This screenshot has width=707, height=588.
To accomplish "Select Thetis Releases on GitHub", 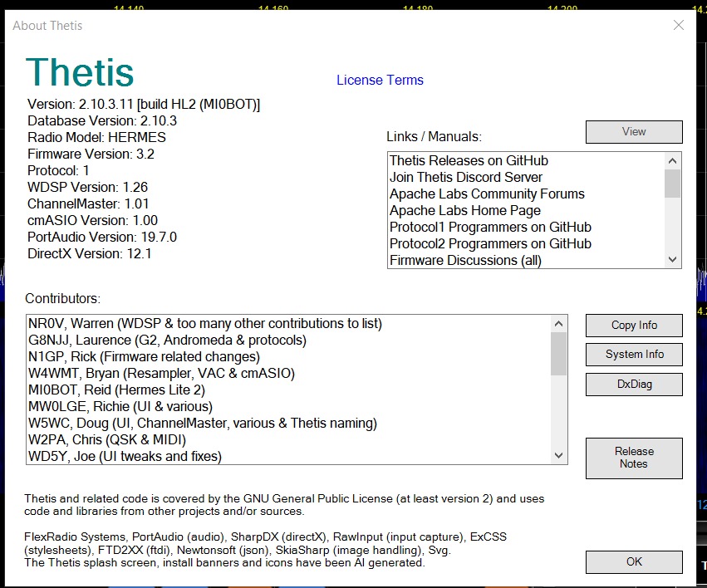I will [469, 161].
